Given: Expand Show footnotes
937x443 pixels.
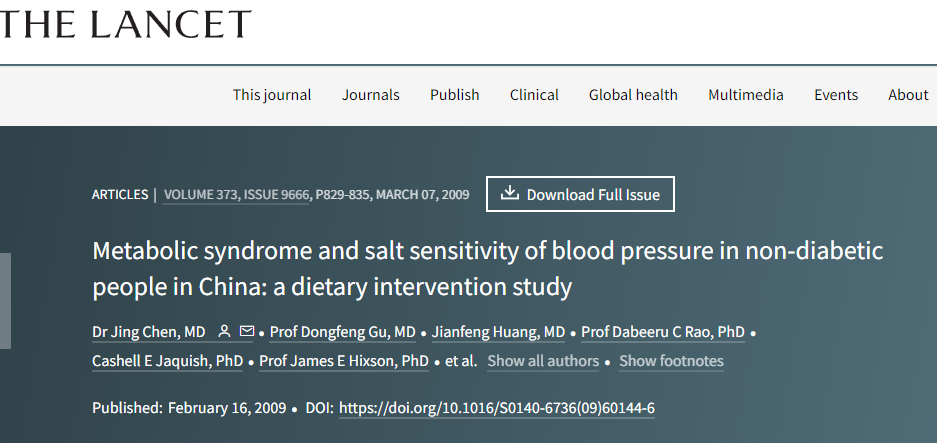Looking at the screenshot, I should [671, 361].
